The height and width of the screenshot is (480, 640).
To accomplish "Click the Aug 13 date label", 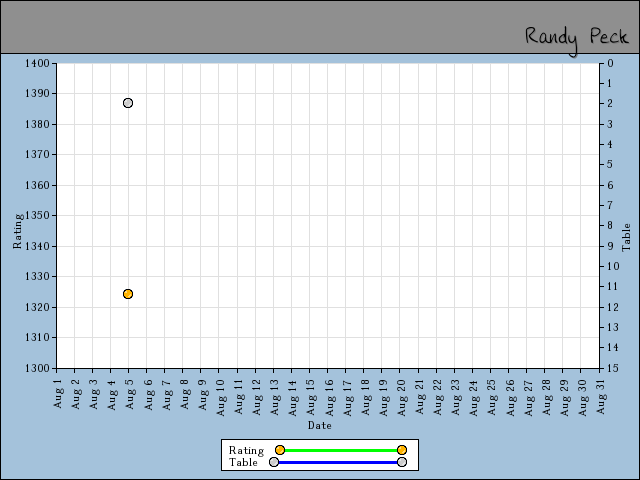I will (275, 398).
